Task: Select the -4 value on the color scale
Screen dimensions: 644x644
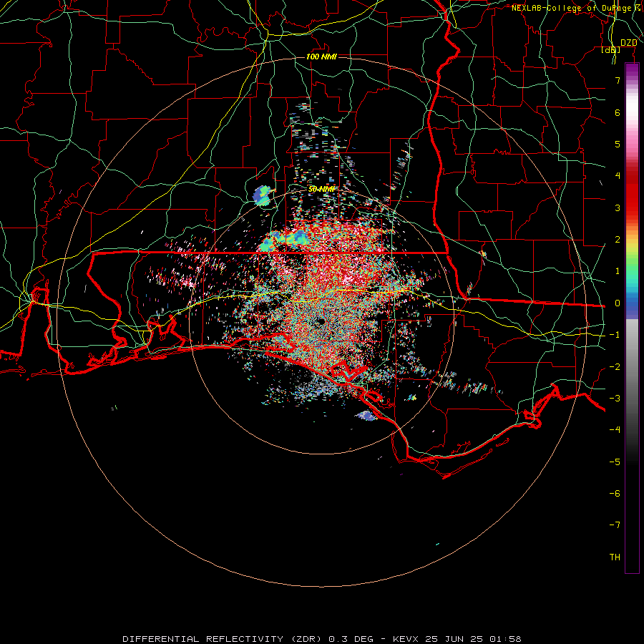Action: pyautogui.click(x=615, y=430)
